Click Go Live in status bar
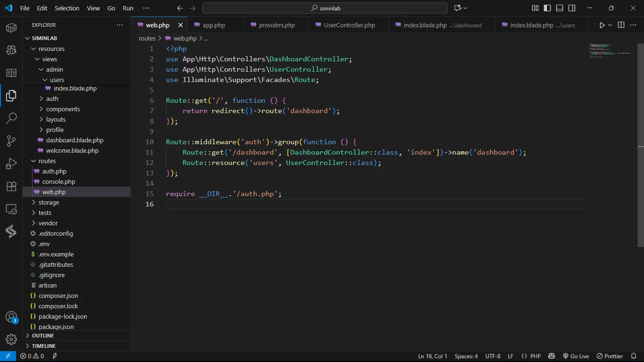Screen dimensions: 644x362 point(576,356)
